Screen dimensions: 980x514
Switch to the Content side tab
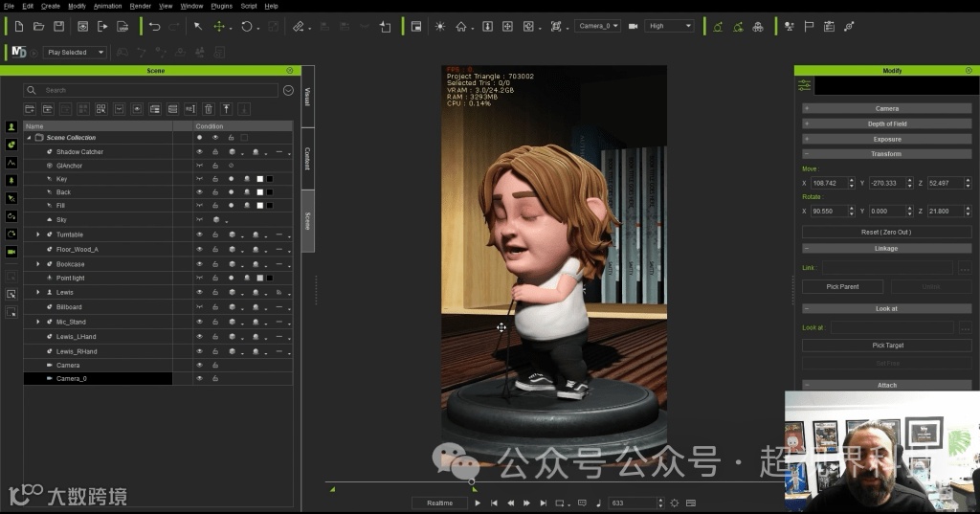pos(307,158)
